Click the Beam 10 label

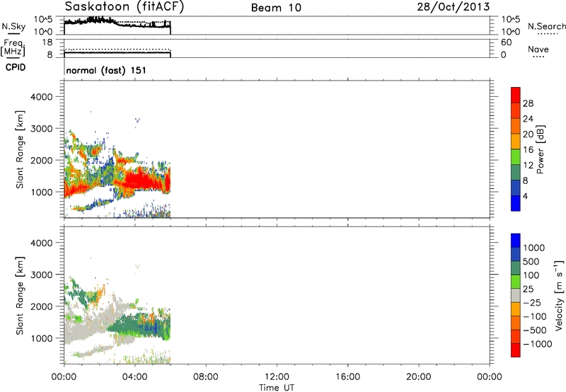pyautogui.click(x=276, y=8)
